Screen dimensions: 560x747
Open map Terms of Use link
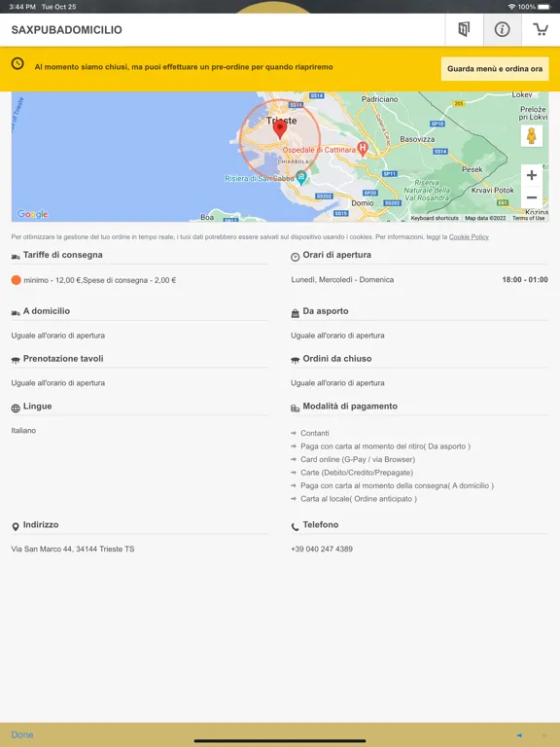pos(528,218)
